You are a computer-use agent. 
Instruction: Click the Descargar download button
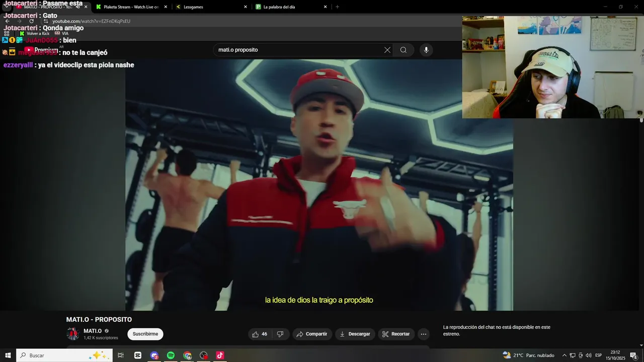[x=355, y=334]
